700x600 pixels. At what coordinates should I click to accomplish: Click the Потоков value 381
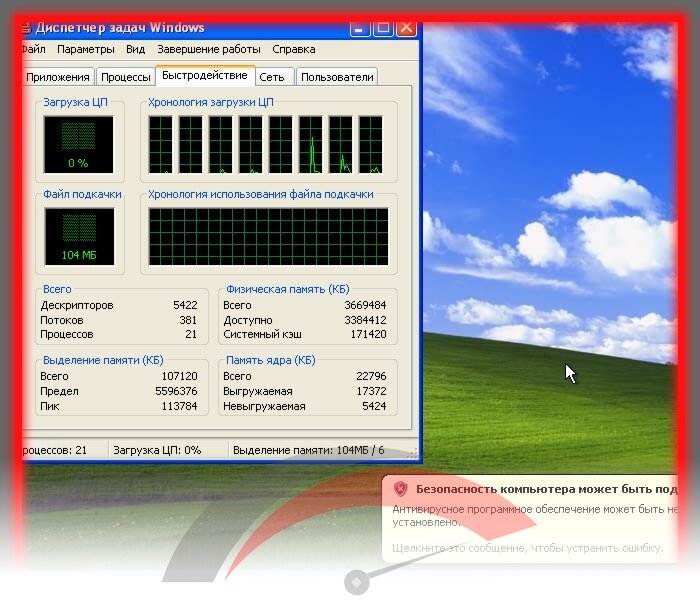pos(188,320)
